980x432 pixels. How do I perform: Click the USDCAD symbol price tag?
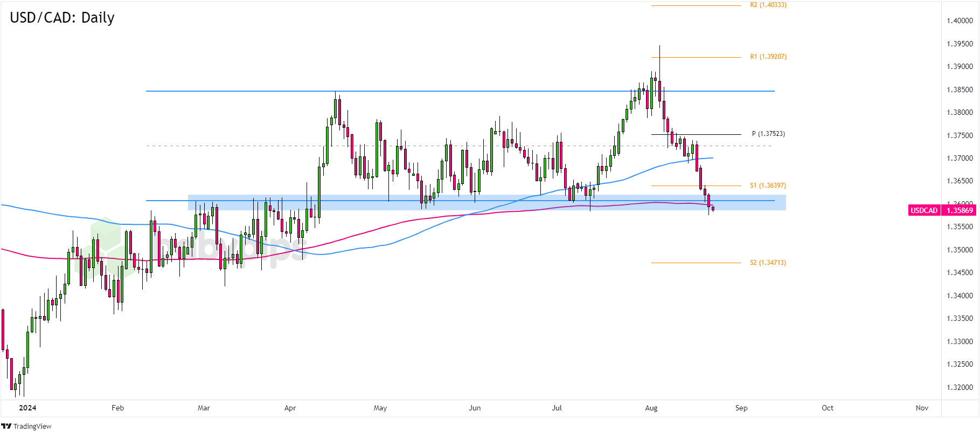pyautogui.click(x=924, y=210)
